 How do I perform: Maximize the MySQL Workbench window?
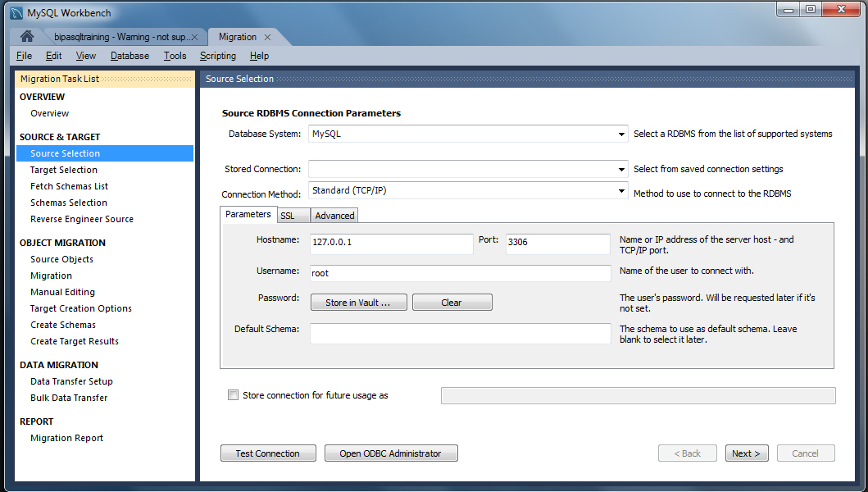point(811,9)
